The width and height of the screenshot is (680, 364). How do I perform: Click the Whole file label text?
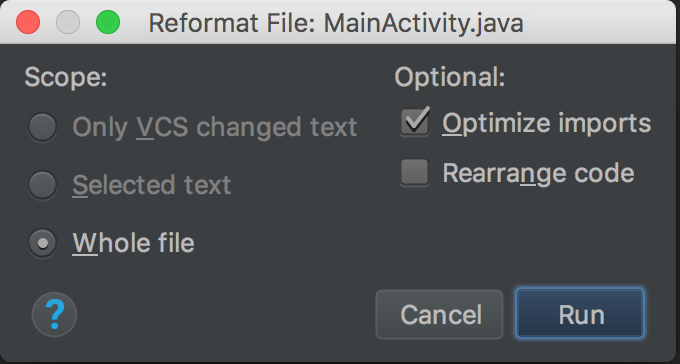(134, 243)
